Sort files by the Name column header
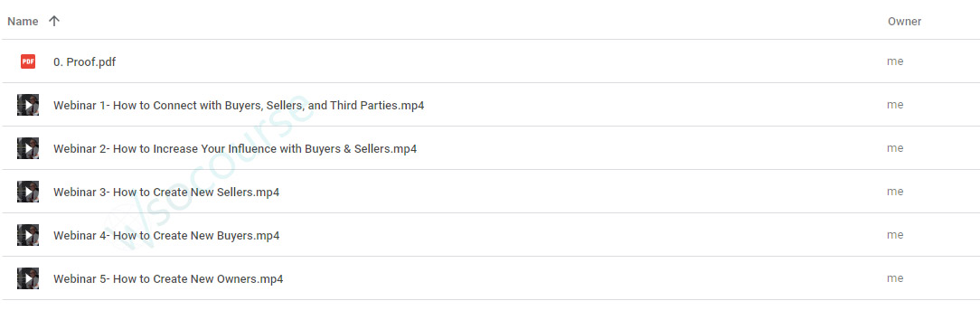 [23, 21]
